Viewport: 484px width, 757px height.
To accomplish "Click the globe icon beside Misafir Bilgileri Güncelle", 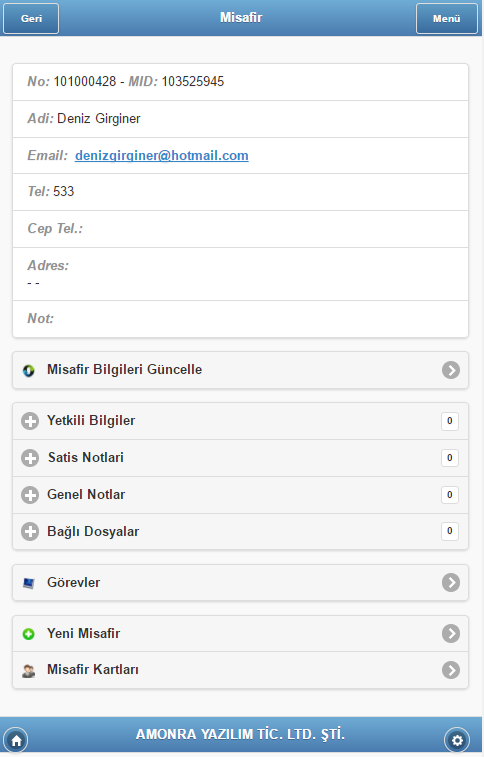I will (28, 370).
